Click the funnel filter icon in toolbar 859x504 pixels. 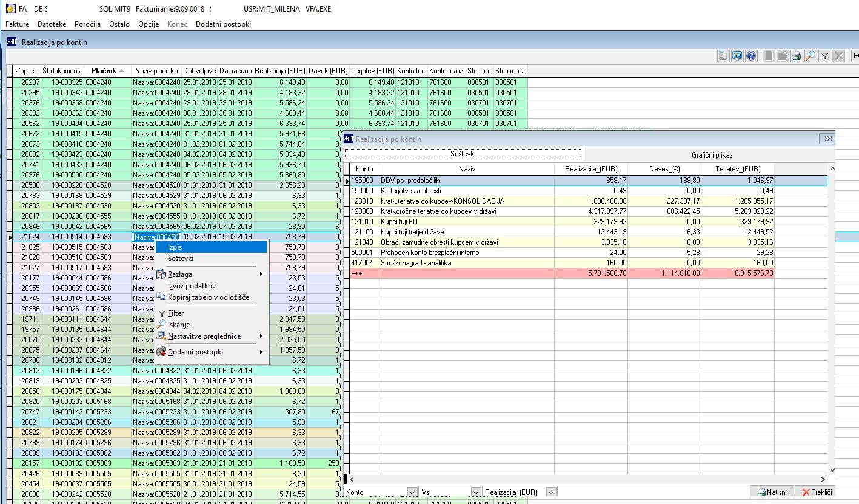point(824,56)
